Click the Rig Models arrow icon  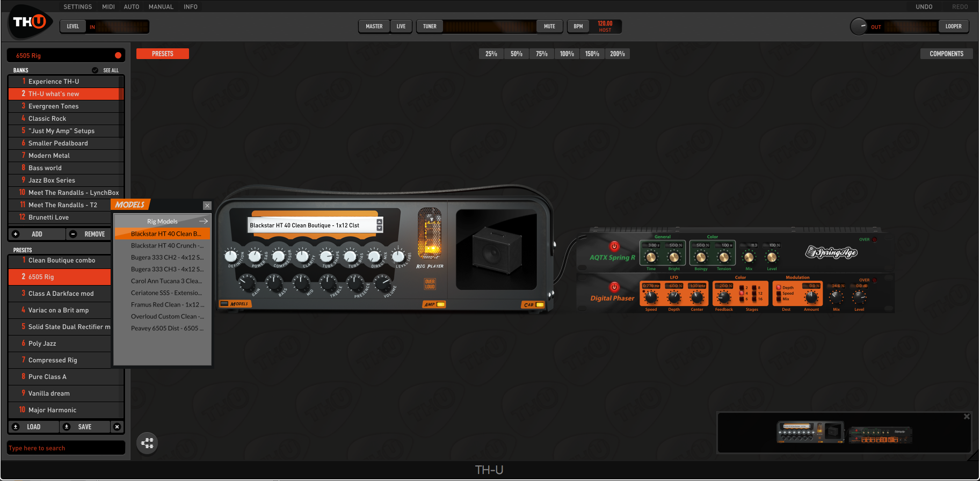204,221
